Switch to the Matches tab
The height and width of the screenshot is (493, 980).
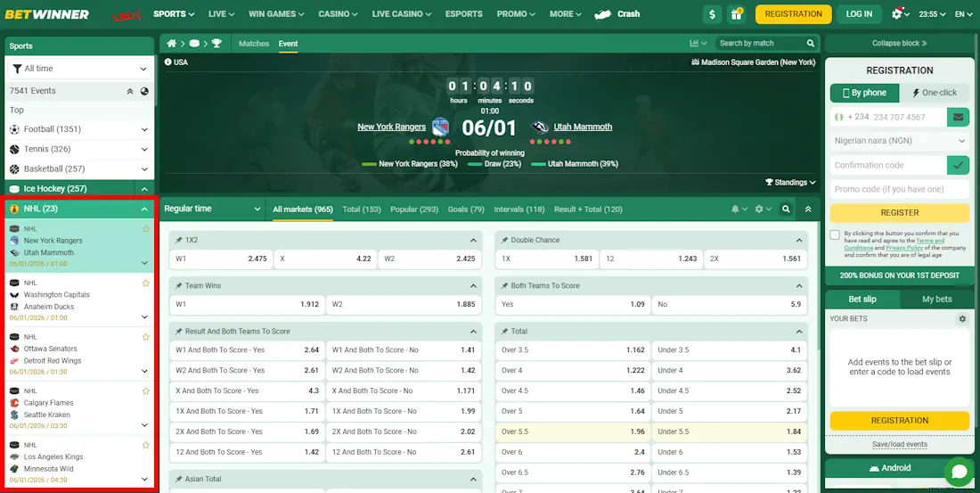(254, 43)
